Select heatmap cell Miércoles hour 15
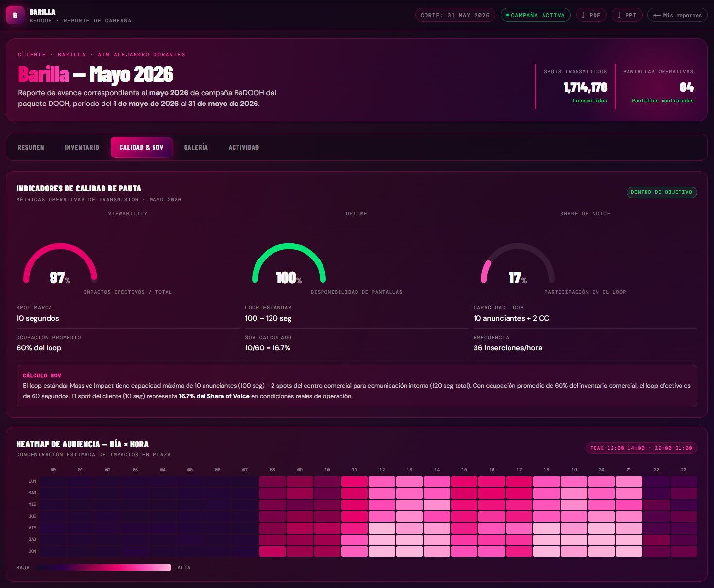This screenshot has height=588, width=714. coord(464,505)
